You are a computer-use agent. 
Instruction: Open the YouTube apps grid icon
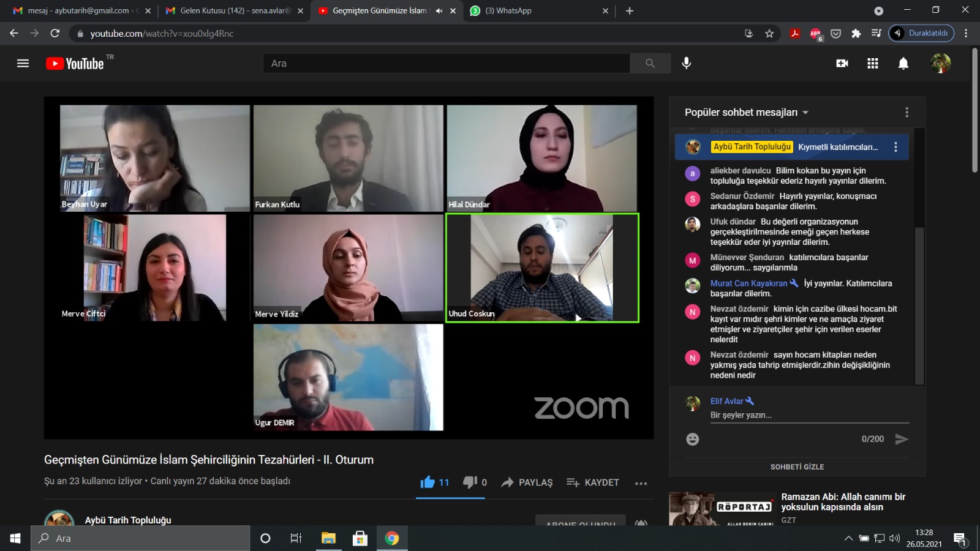[873, 63]
